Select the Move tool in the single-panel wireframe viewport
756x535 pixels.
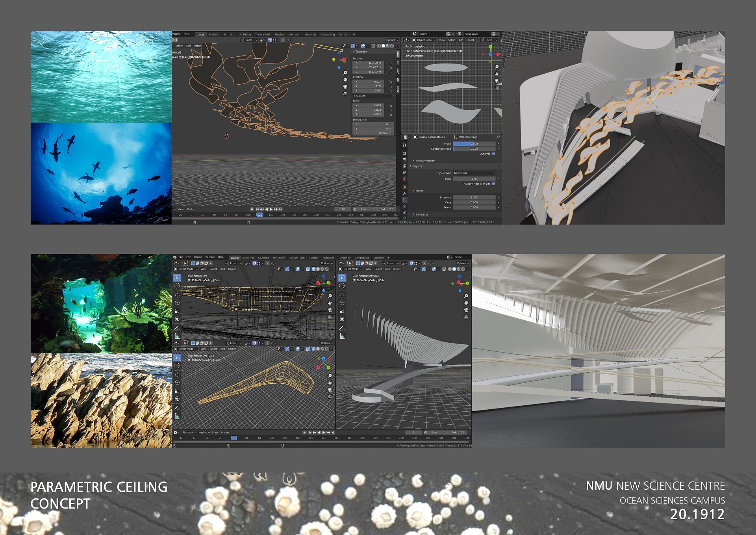click(177, 375)
